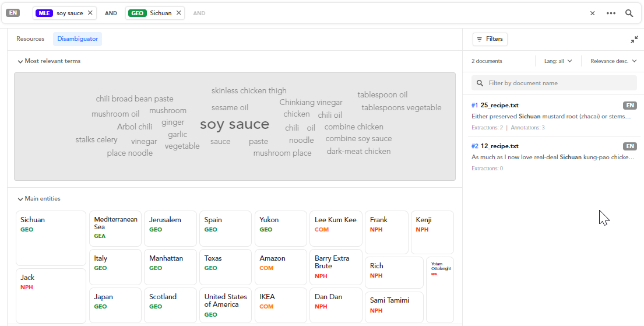
Task: Open the 25_recipe.txt document
Action: coord(499,106)
